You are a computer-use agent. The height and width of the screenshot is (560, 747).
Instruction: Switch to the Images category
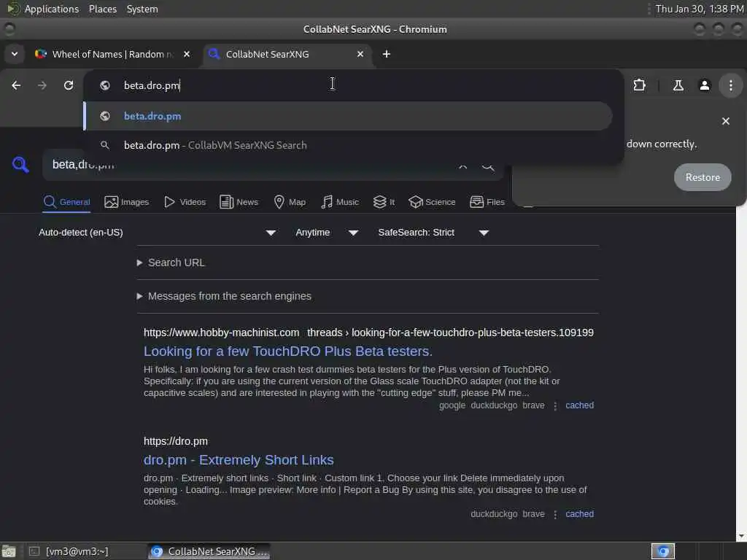[127, 202]
